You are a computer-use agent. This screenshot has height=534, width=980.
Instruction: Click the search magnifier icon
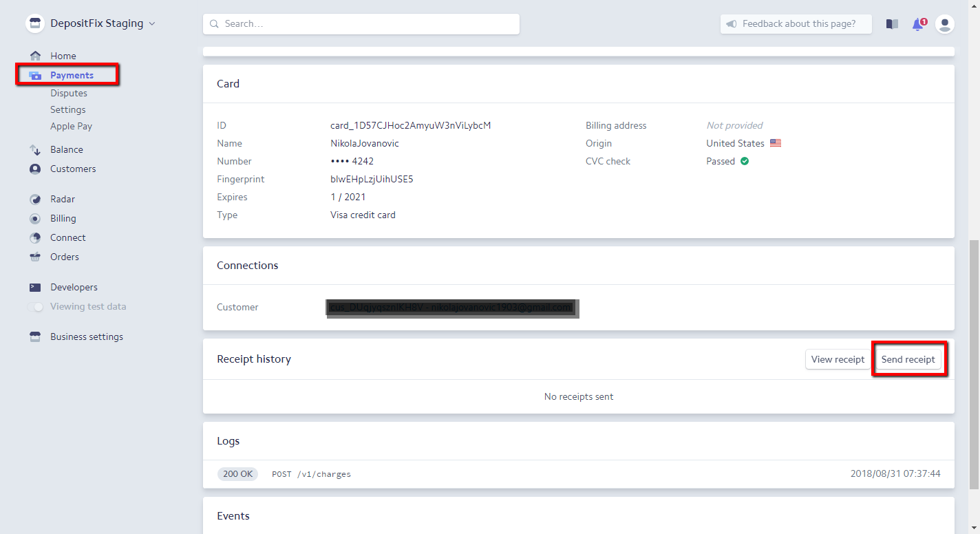(x=215, y=23)
